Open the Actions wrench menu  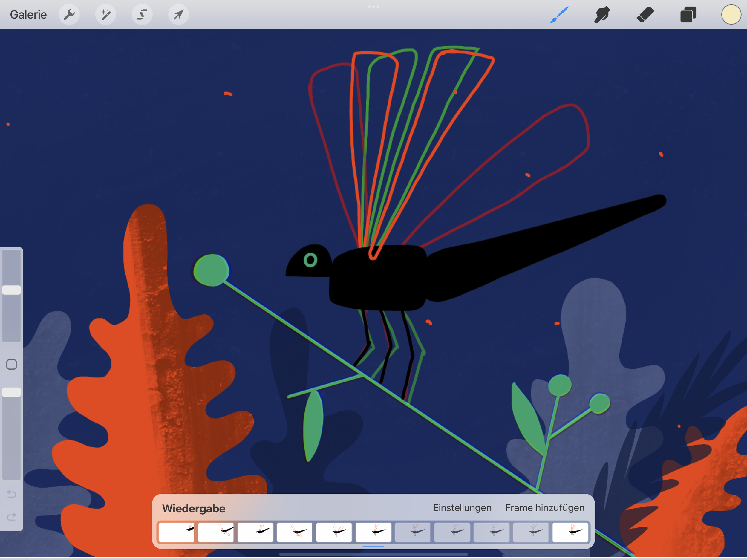point(69,15)
